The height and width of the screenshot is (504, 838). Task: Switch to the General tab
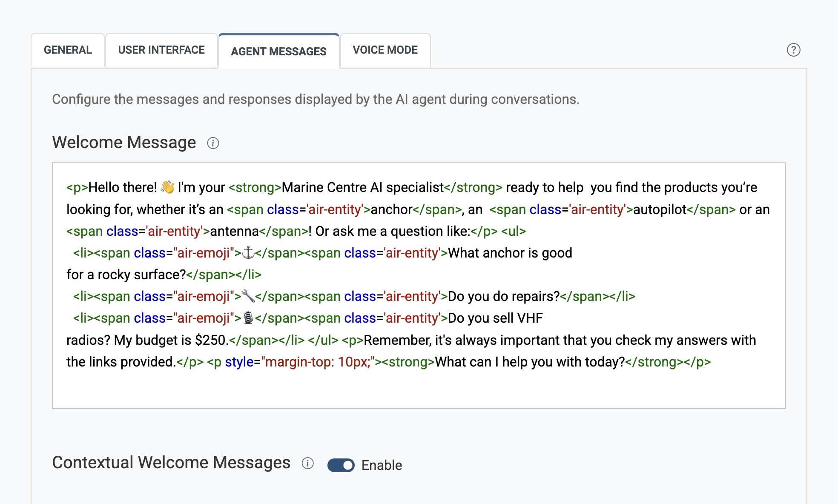(68, 50)
